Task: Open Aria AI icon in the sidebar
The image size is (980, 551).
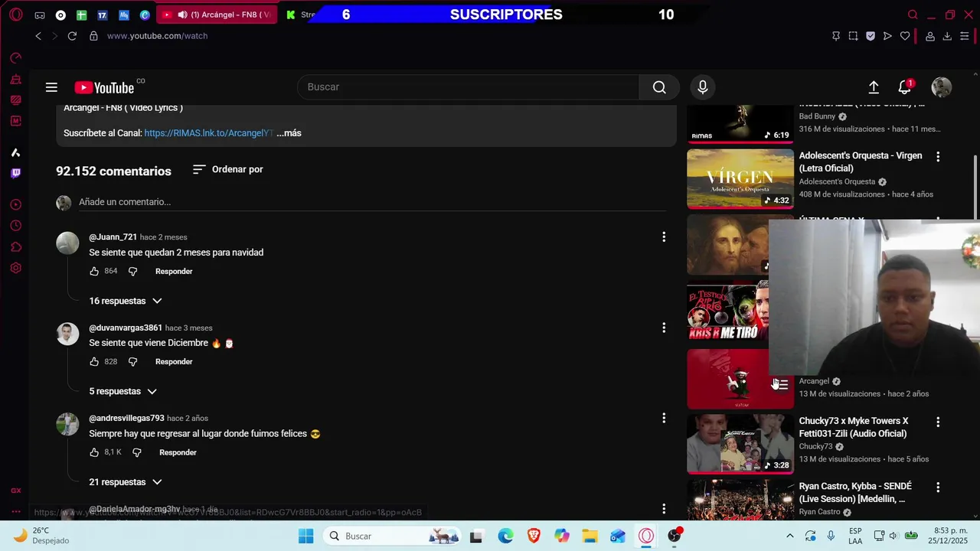Action: 15,152
